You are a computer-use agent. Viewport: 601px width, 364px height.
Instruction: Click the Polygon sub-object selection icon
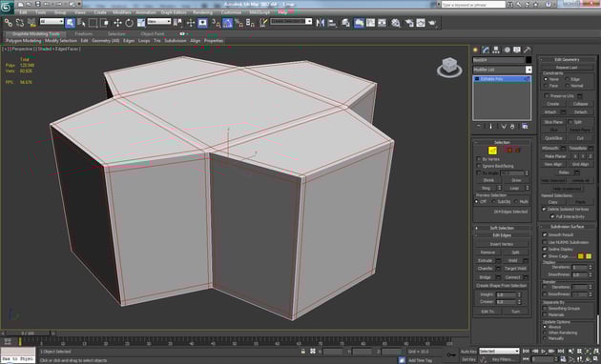pos(509,151)
